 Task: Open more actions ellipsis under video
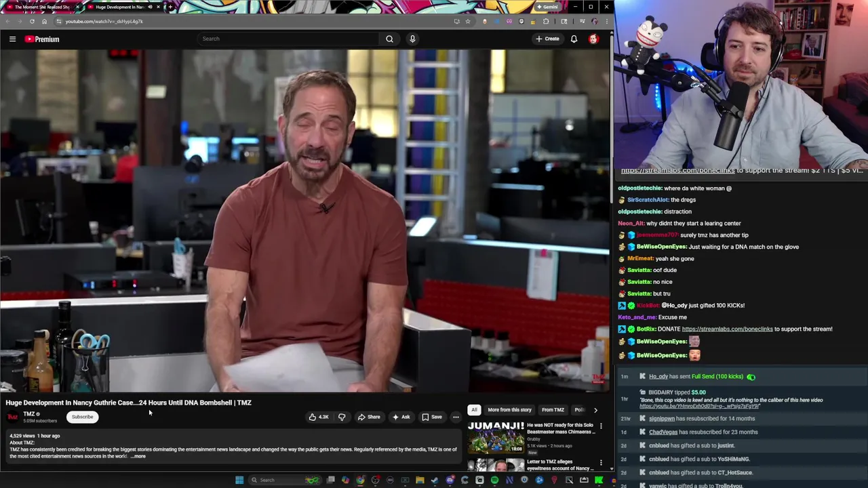(456, 417)
